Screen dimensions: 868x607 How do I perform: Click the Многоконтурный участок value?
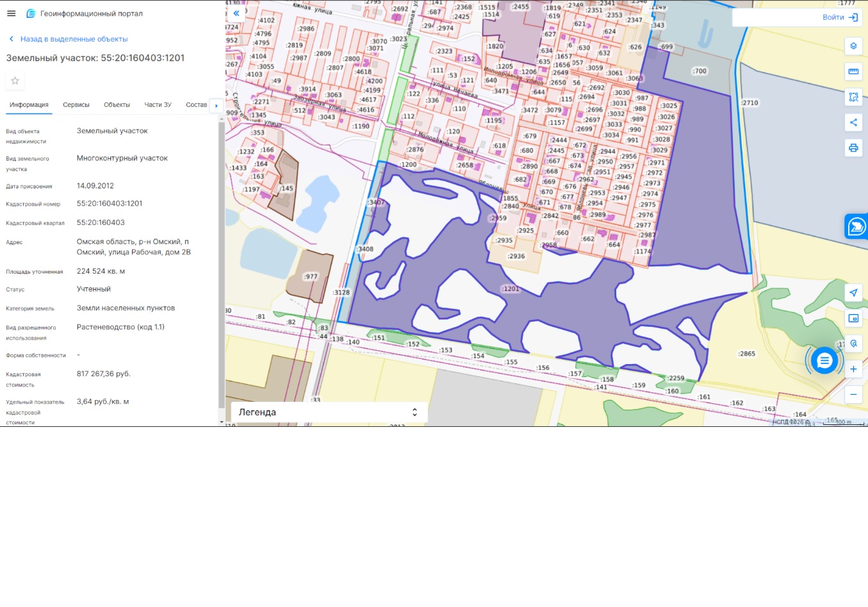click(x=122, y=158)
